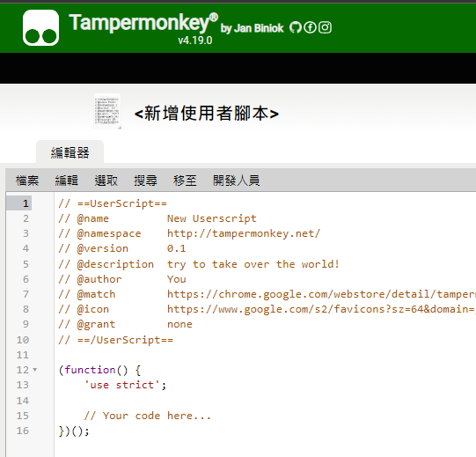Open the Instagram icon link

[325, 27]
